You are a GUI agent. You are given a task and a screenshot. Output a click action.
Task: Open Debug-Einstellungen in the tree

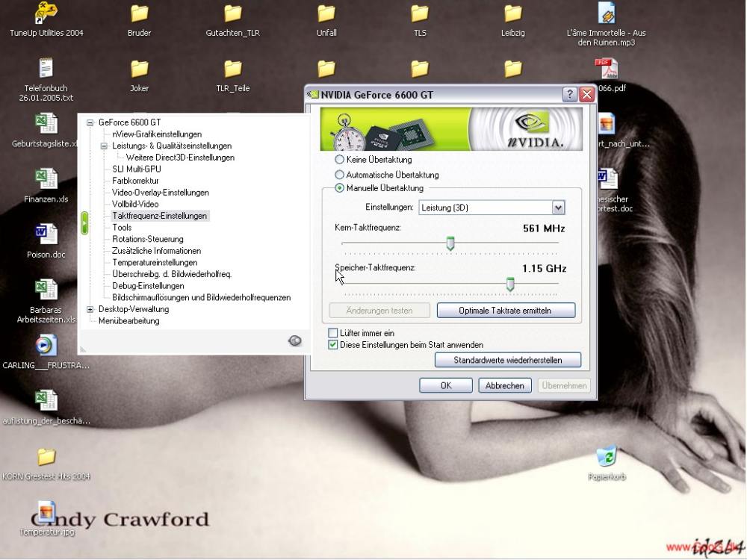coord(148,286)
